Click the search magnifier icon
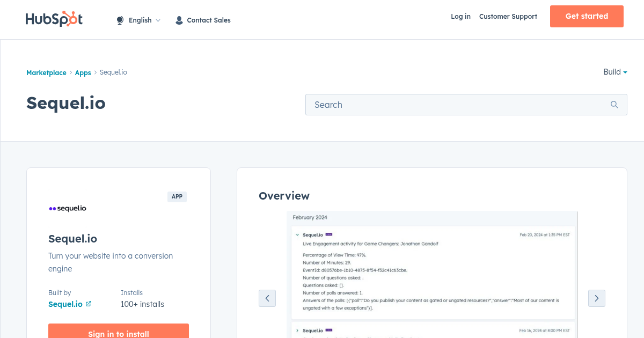This screenshot has height=338, width=644. [614, 105]
